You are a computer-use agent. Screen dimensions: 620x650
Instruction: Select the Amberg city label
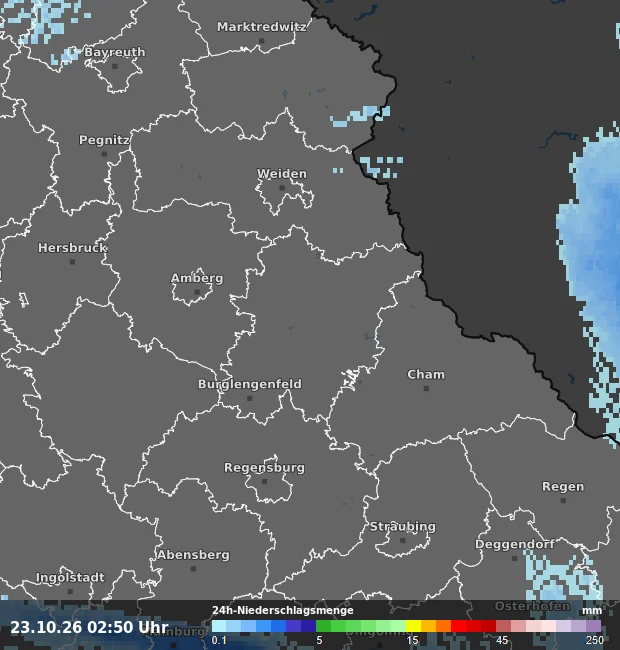[197, 278]
